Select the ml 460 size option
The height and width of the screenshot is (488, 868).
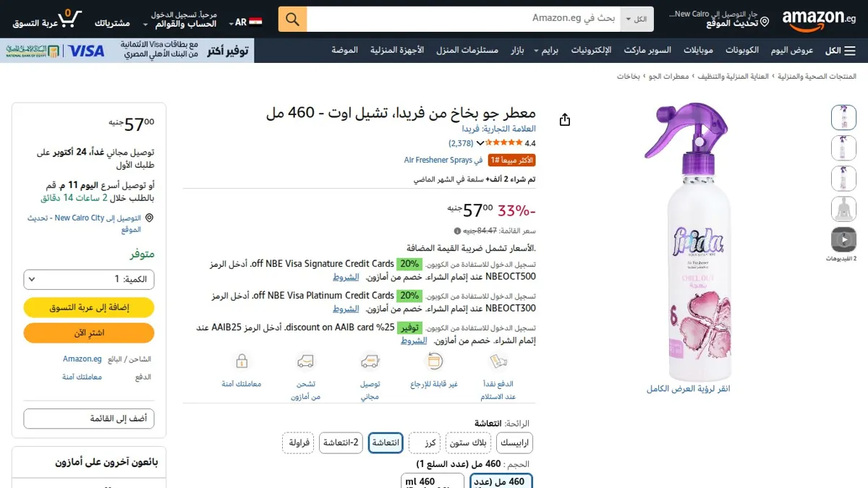pos(433,481)
